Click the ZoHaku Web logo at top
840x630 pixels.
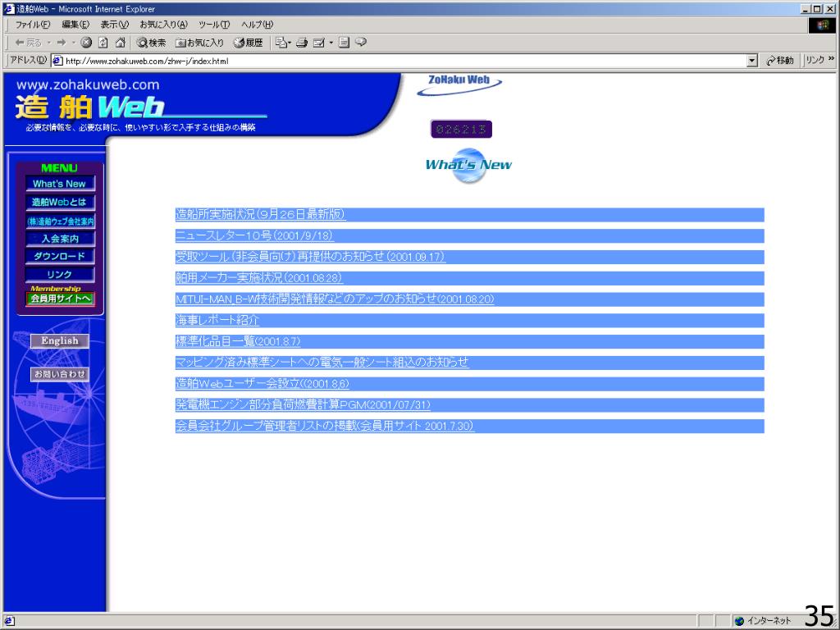click(459, 84)
